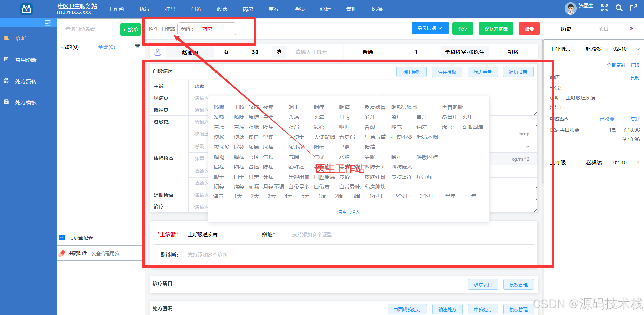
Task: Expand the second 上呼吸 history record
Action: [638, 163]
